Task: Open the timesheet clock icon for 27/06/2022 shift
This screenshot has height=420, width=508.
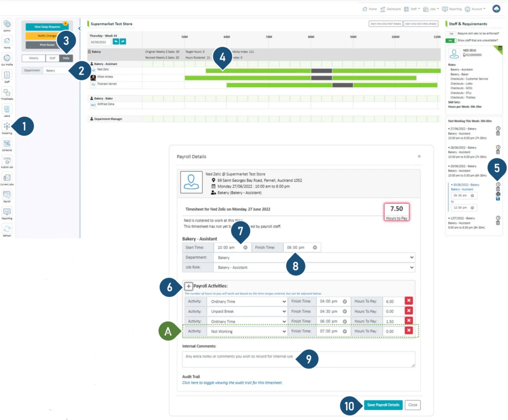Action: click(498, 129)
